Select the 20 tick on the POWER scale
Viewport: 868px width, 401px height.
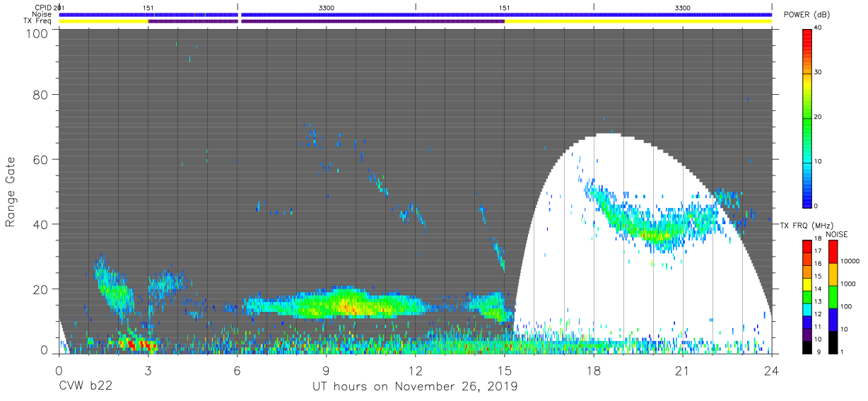[819, 117]
